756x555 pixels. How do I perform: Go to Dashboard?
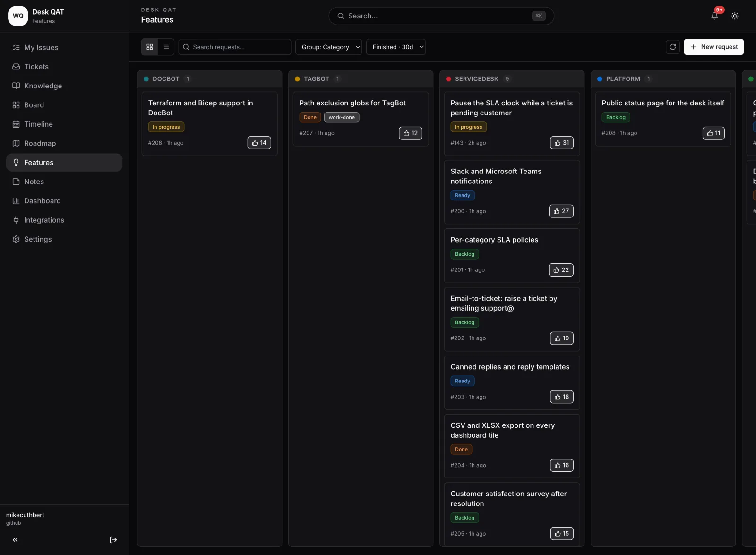(x=64, y=201)
